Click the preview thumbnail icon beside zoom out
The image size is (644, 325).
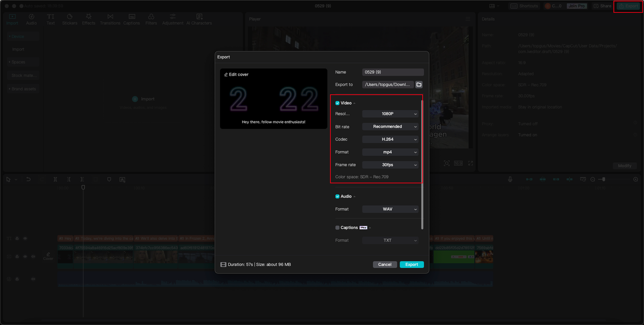tap(583, 179)
